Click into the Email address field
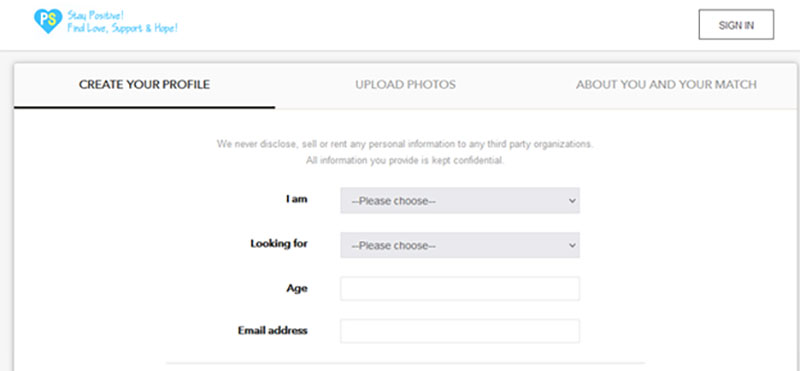Screen dimensions: 800x371 point(460,331)
